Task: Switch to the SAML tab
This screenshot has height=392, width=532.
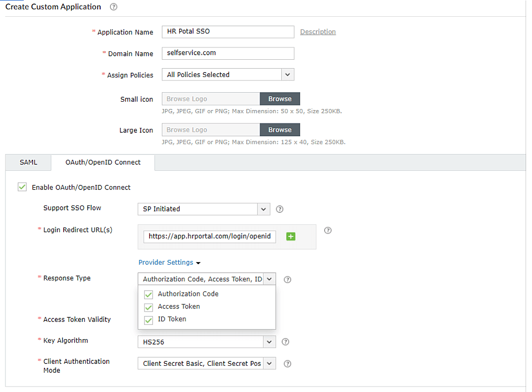Action: pos(28,162)
